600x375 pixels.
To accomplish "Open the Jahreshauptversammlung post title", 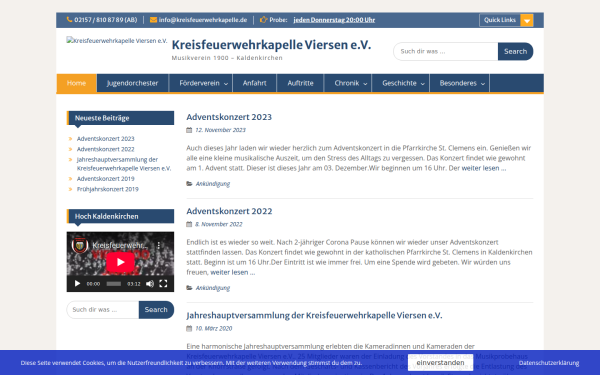I will pyautogui.click(x=314, y=315).
